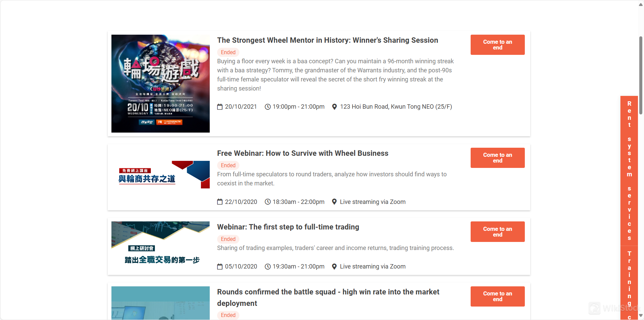This screenshot has width=644, height=320.
Task: Click address 123 Hoi Bun Road, Kwun Tong
Action: point(396,107)
